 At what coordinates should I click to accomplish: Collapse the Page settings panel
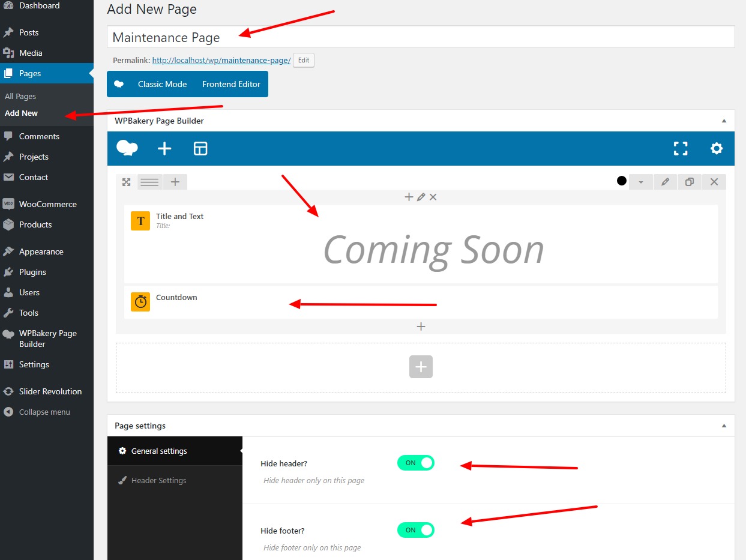coord(724,426)
